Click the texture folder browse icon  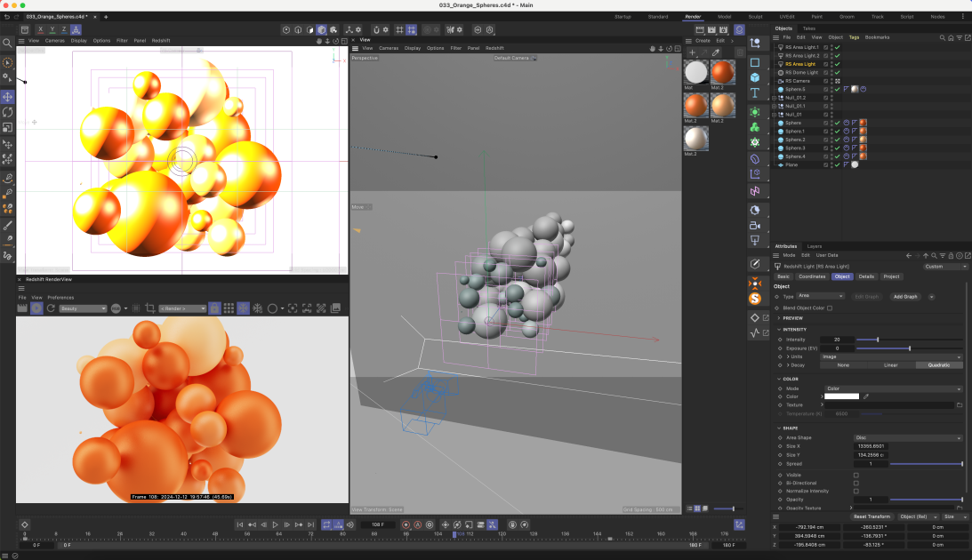coord(960,405)
